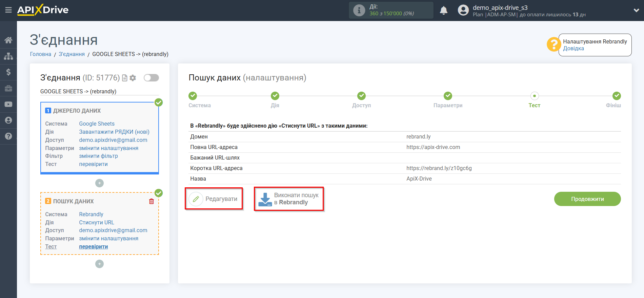Open profile sidebar icon
The image size is (644, 298).
click(8, 120)
